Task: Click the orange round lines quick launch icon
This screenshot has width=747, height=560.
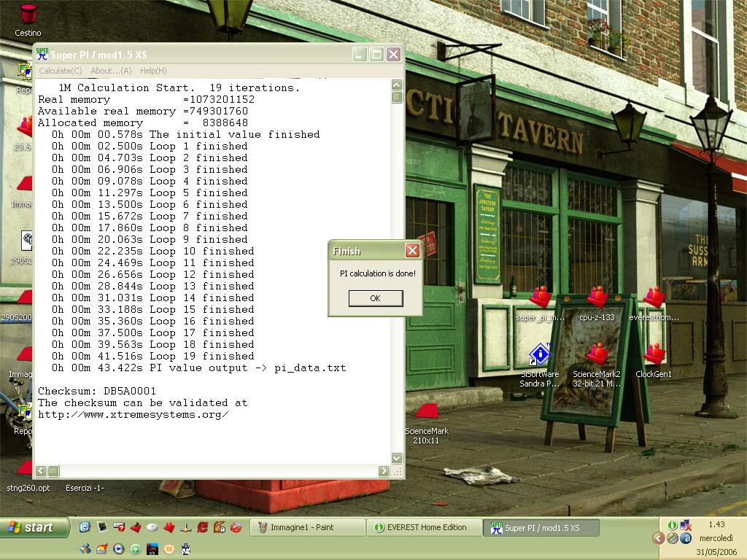Action: click(x=169, y=549)
